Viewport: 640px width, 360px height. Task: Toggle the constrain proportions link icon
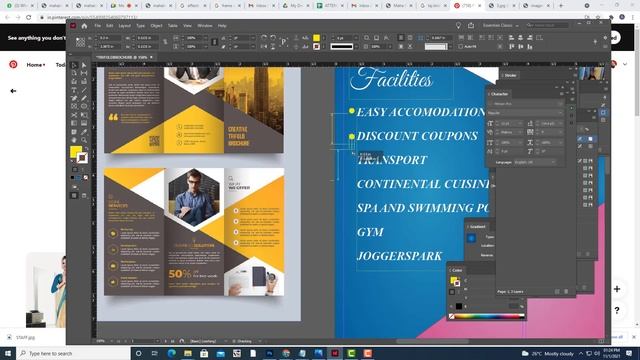[x=165, y=42]
